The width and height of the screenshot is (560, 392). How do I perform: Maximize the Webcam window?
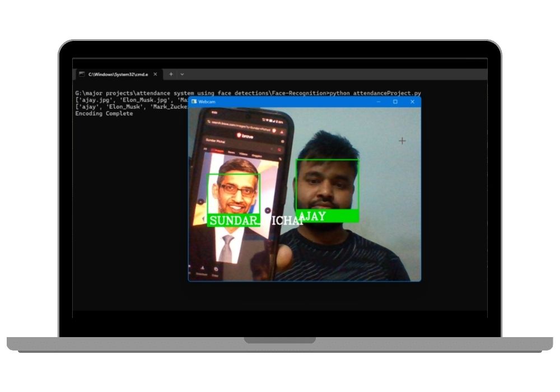coord(395,102)
